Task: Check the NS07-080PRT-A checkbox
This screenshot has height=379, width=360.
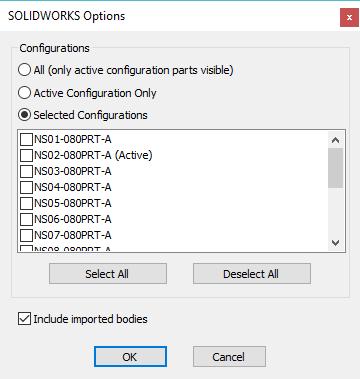Action: pyautogui.click(x=26, y=235)
